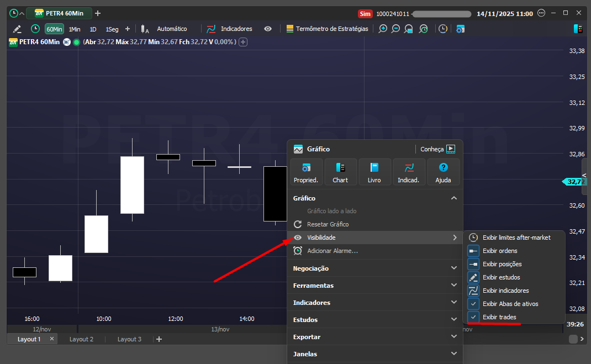The height and width of the screenshot is (364, 591).
Task: Open Indicad. button in Gráfico menu
Action: tap(409, 172)
